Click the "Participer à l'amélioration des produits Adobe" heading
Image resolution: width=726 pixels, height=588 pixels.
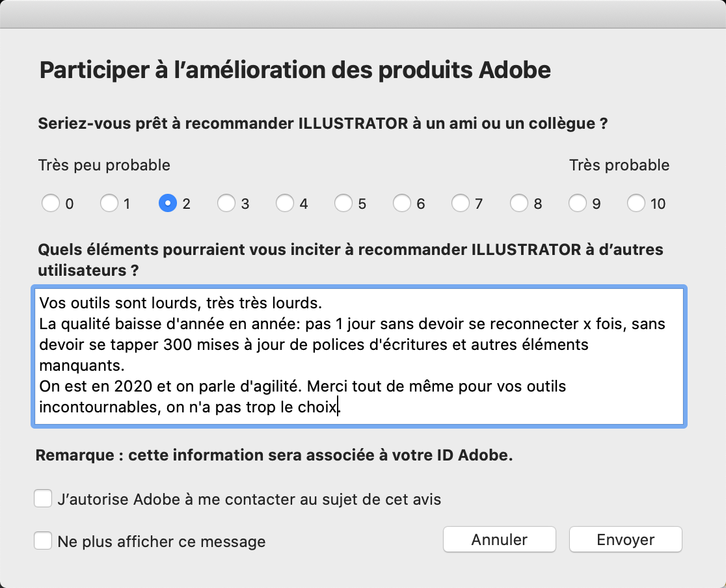tap(295, 70)
